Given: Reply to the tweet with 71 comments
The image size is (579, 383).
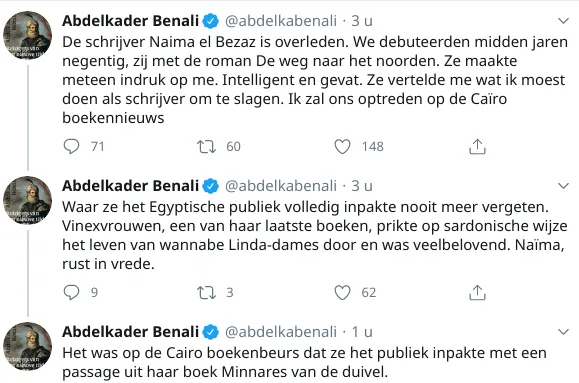Looking at the screenshot, I should click(x=71, y=146).
